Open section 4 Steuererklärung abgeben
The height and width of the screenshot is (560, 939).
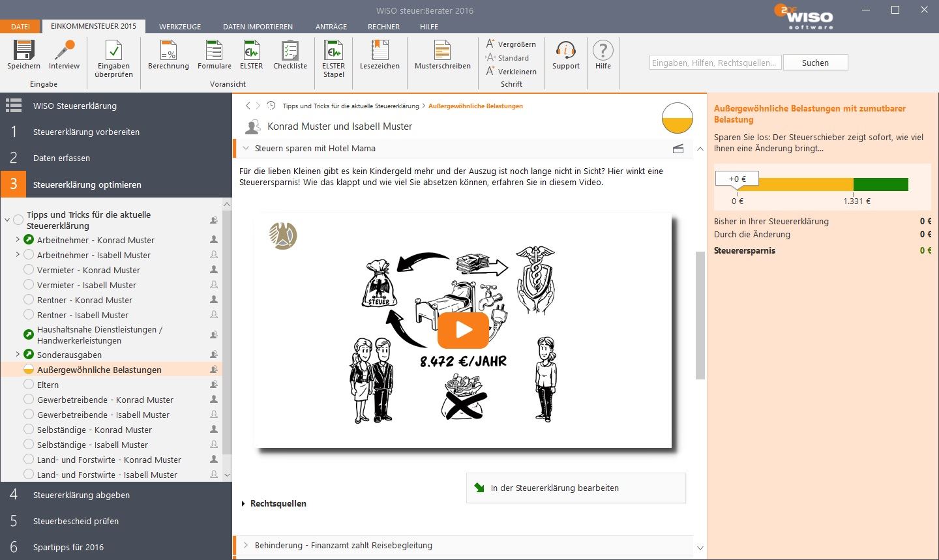(116, 495)
